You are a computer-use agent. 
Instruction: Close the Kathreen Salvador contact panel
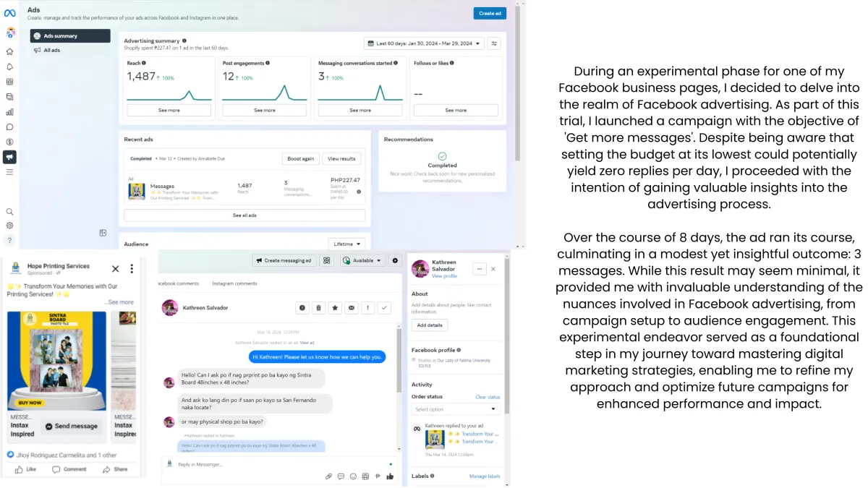point(493,269)
